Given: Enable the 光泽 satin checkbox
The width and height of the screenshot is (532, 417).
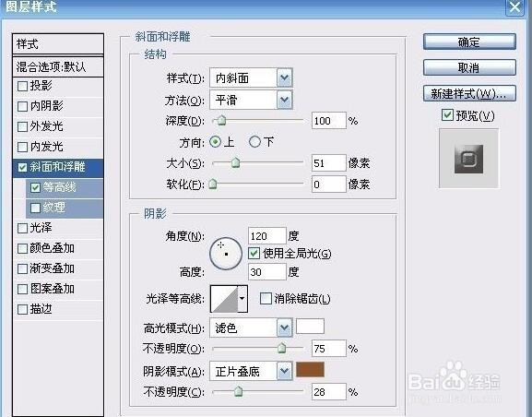Looking at the screenshot, I should [22, 228].
